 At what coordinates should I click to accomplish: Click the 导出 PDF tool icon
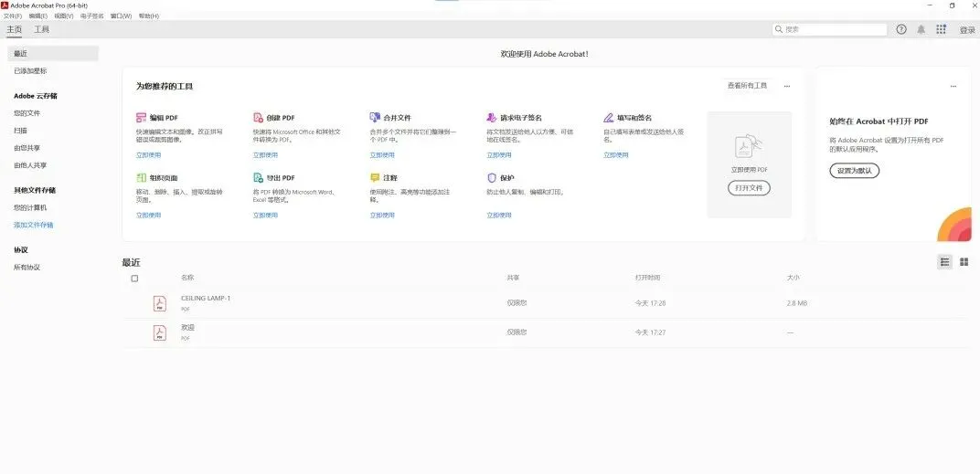(x=258, y=178)
